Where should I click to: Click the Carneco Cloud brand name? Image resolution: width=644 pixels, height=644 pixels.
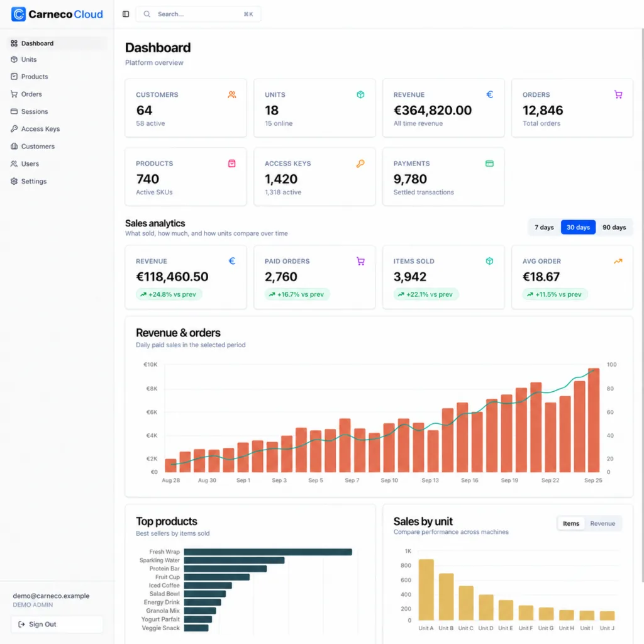pyautogui.click(x=65, y=14)
